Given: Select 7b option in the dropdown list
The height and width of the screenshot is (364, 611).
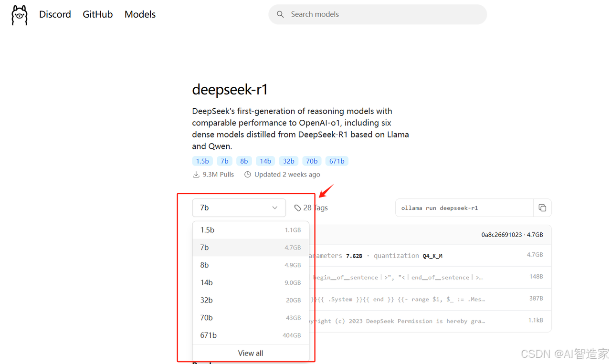Looking at the screenshot, I should (x=251, y=248).
